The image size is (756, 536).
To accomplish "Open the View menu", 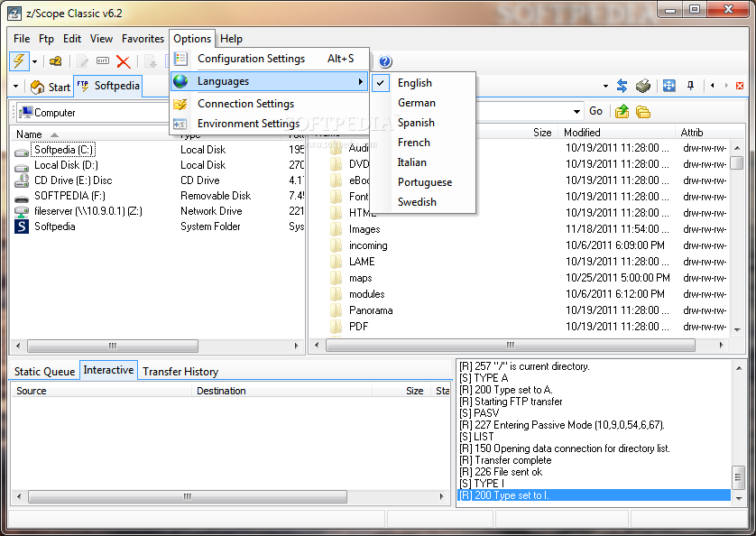I will (101, 39).
